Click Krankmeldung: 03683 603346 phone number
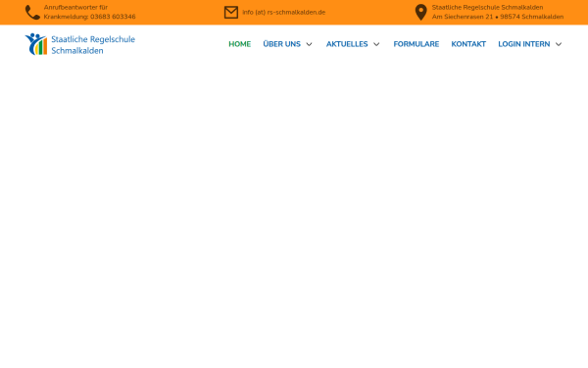 89,17
